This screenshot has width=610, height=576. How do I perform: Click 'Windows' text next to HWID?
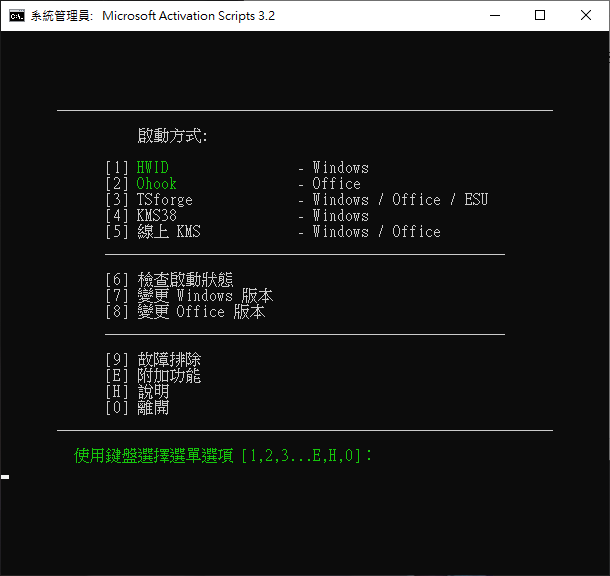[340, 168]
